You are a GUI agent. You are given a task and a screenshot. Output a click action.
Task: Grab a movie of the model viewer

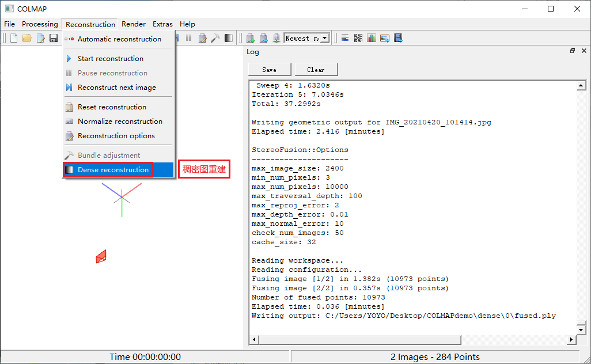tap(397, 37)
